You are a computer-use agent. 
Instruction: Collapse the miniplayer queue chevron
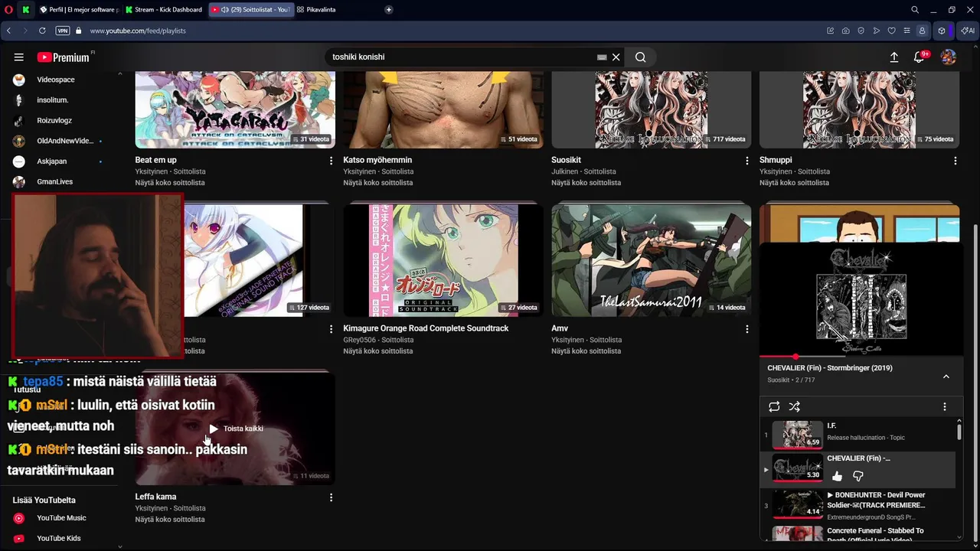(946, 377)
